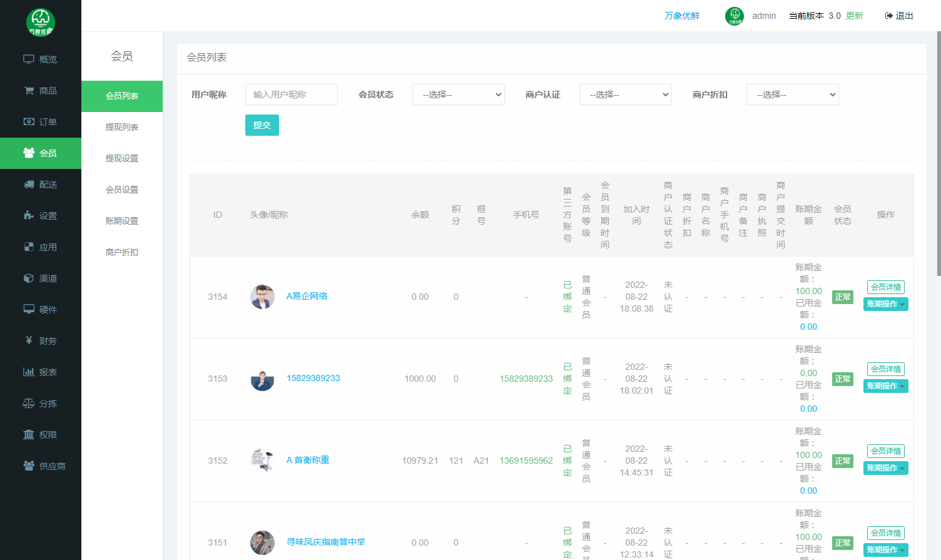Click the 权限 bank building icon
941x560 pixels.
point(29,435)
